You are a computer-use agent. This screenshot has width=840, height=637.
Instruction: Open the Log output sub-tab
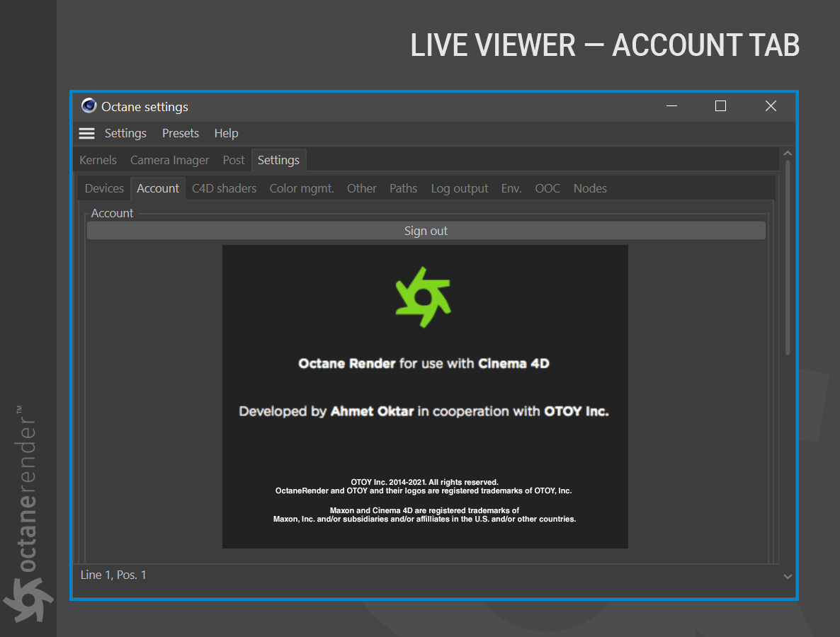point(460,188)
